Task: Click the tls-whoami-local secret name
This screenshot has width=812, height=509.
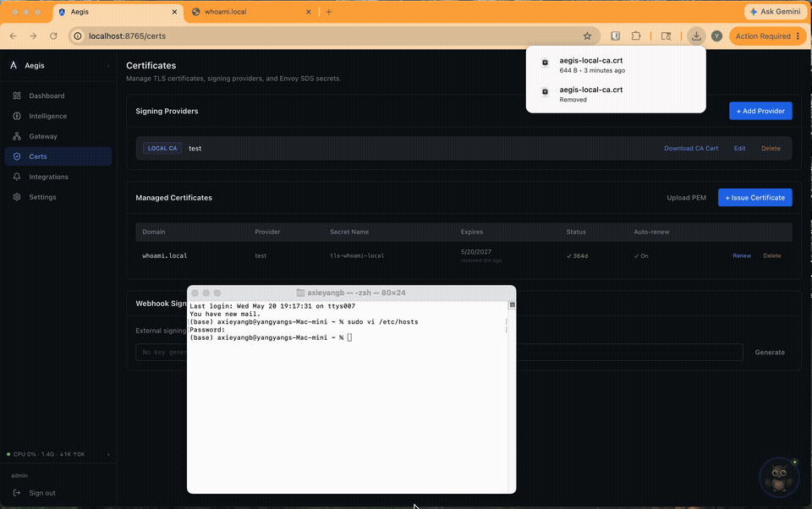Action: pyautogui.click(x=357, y=256)
